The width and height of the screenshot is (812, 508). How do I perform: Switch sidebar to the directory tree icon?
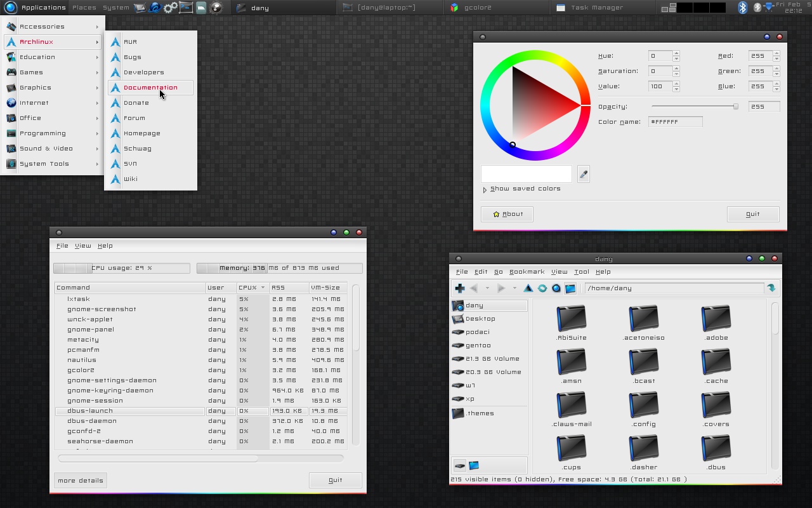click(474, 465)
